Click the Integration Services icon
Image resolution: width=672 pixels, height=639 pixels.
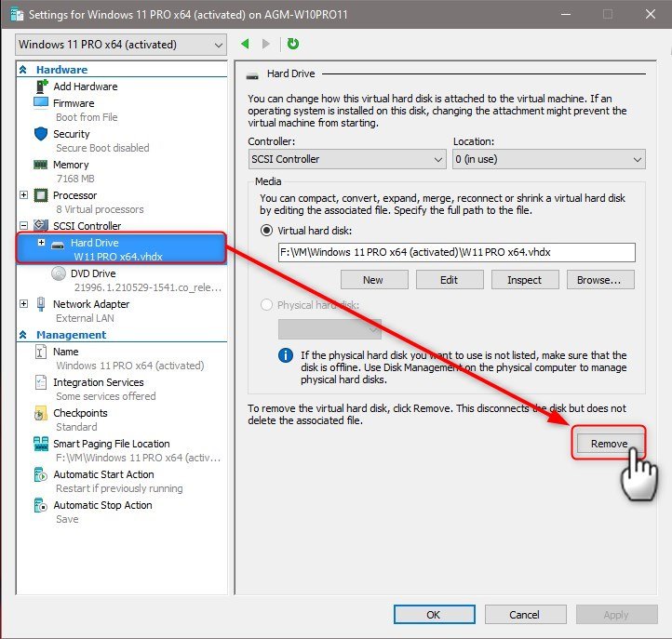[41, 382]
